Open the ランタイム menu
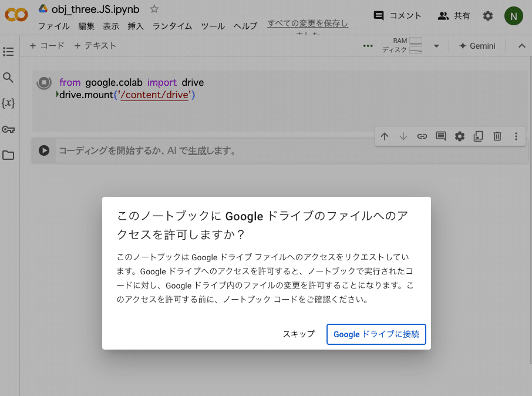532x396 pixels. [x=173, y=26]
